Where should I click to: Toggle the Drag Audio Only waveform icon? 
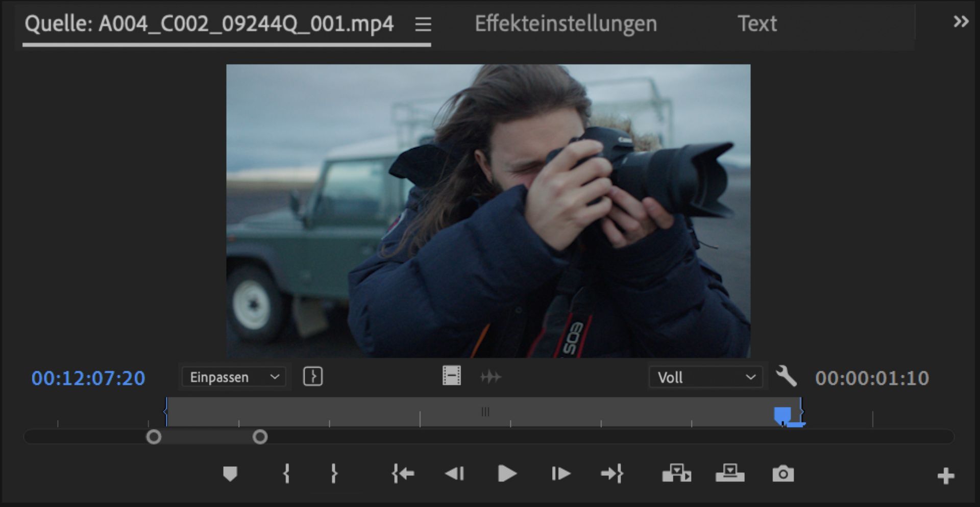(x=491, y=377)
